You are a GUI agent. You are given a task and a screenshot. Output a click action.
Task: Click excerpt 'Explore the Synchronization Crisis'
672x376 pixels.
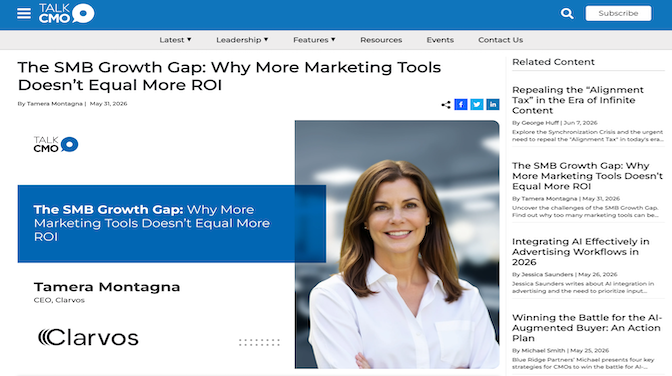[x=588, y=135]
